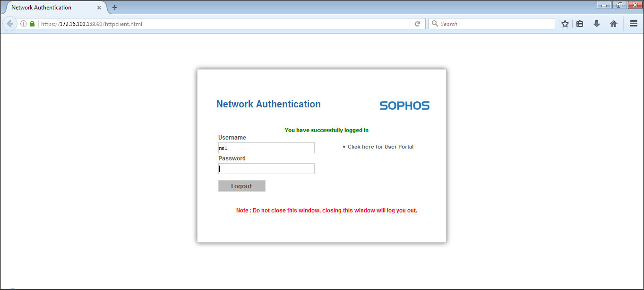Click the magnifier icon in the search box

coord(434,24)
